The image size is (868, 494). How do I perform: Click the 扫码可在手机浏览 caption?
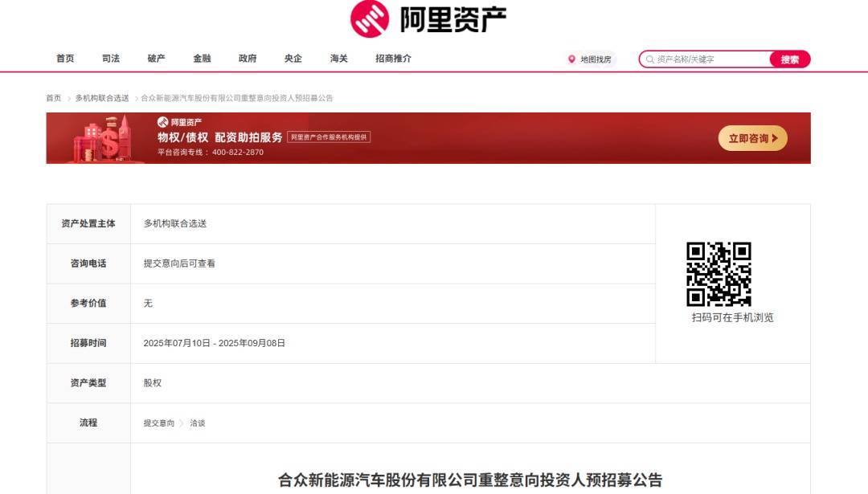732,317
